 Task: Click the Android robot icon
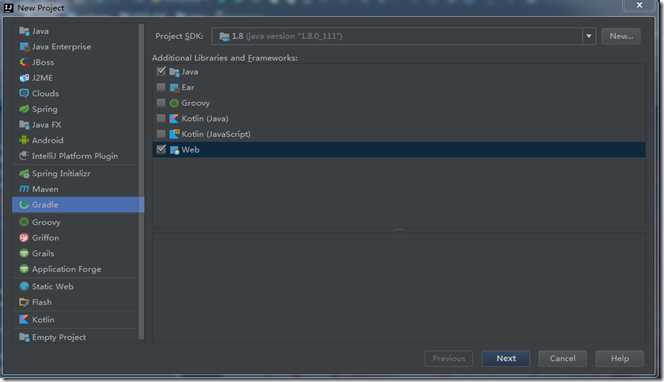(24, 140)
